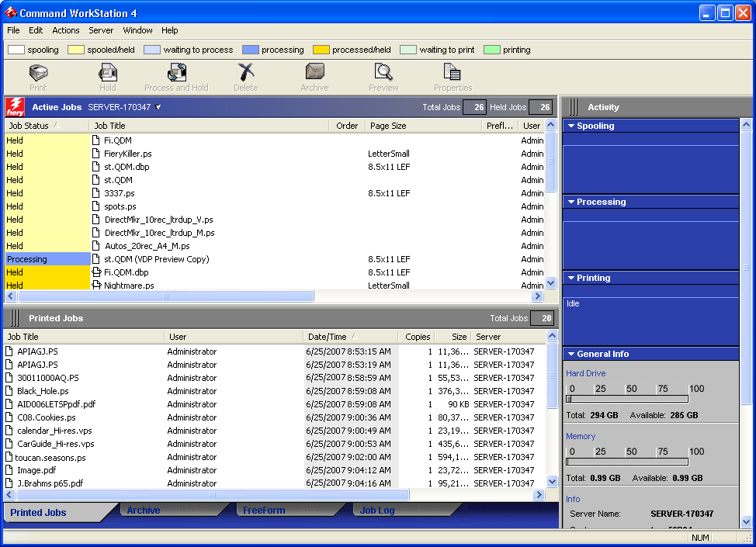Open the SERVER-170347 server dropdown
This screenshot has height=547, width=756.
(x=158, y=107)
